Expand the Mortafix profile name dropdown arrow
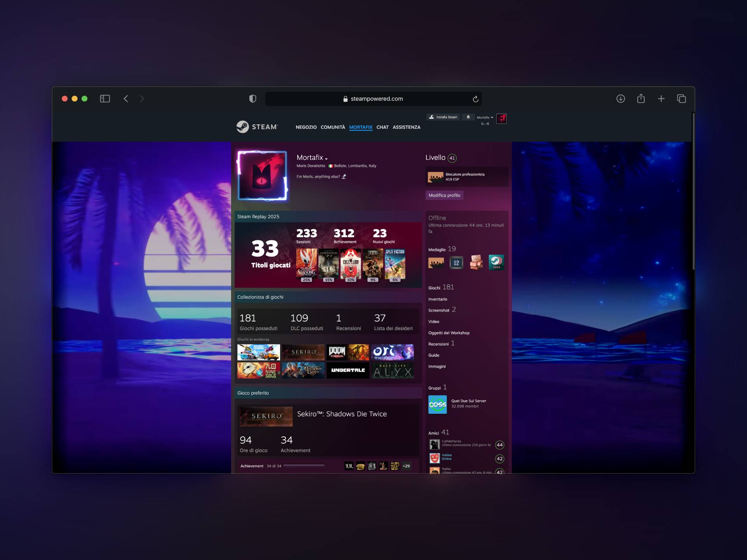This screenshot has height=560, width=747. click(x=326, y=159)
